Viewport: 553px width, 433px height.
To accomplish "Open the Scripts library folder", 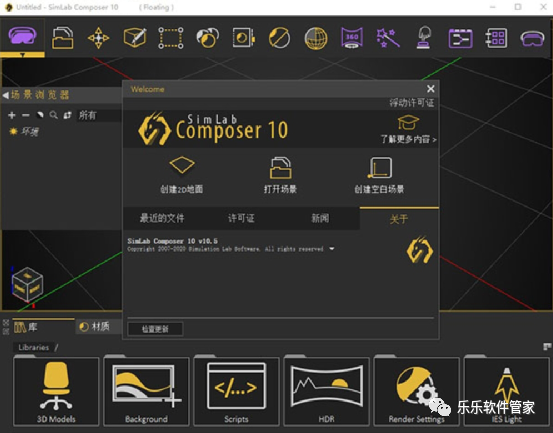I will point(236,391).
